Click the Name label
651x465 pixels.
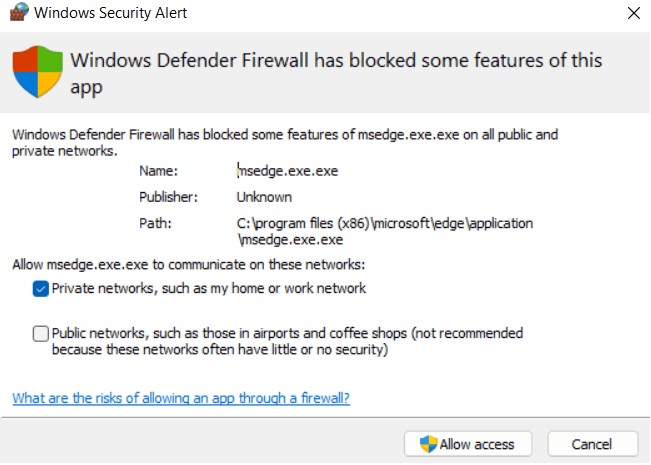coord(157,171)
